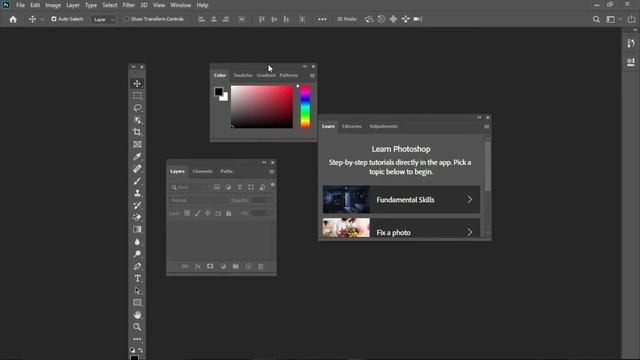Open the workspace switcher icon at top right
This screenshot has height=360, width=640.
[x=611, y=19]
